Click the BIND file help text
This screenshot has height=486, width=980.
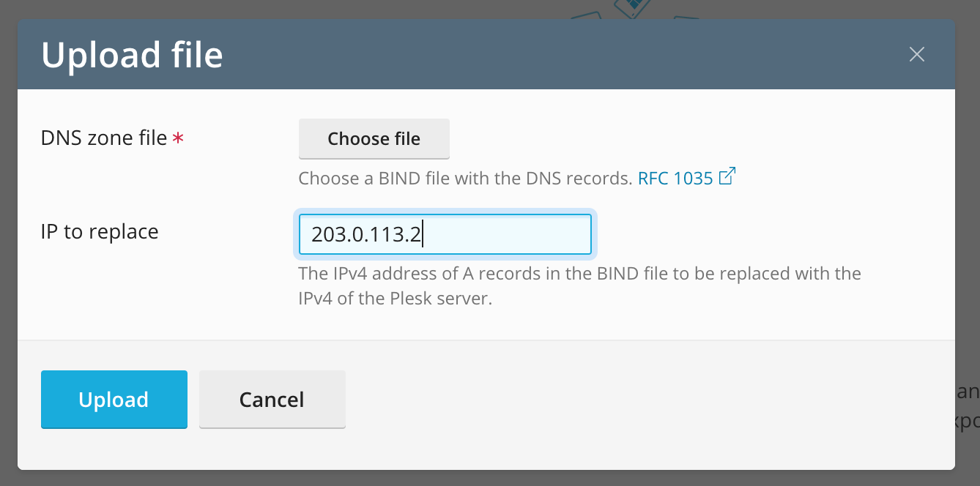tap(465, 179)
